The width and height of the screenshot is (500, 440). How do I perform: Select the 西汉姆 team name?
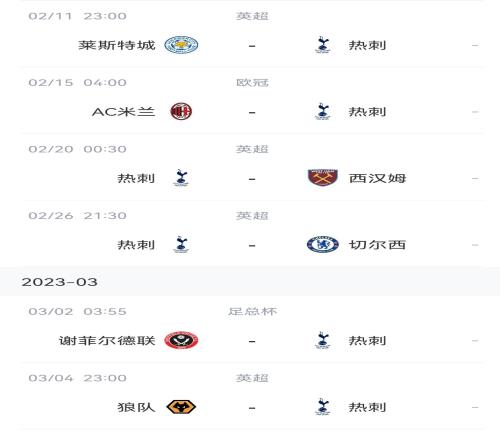[377, 178]
